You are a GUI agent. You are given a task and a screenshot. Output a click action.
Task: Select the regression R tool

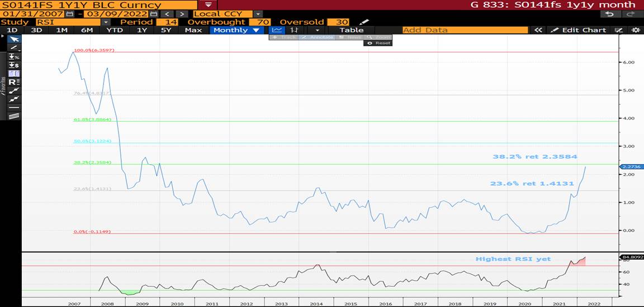pyautogui.click(x=15, y=82)
